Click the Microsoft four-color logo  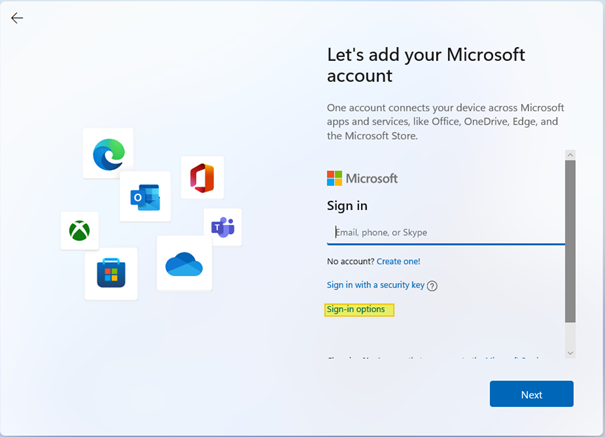[334, 178]
